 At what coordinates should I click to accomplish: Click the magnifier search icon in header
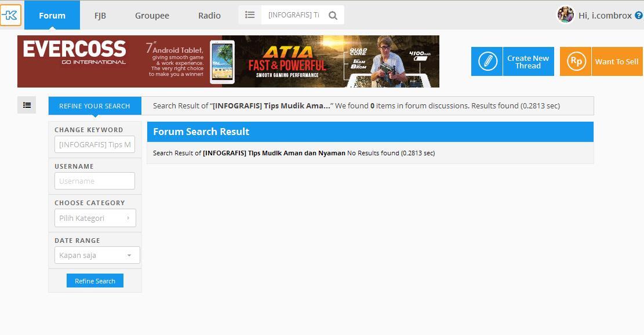click(x=333, y=16)
